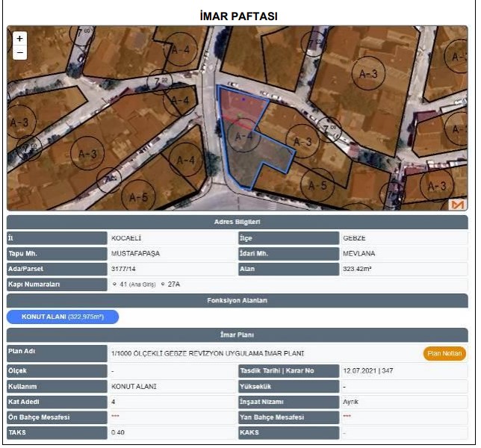Click the İMAR PAFTASI title
Screen dimensions: 481x448
[x=240, y=15]
